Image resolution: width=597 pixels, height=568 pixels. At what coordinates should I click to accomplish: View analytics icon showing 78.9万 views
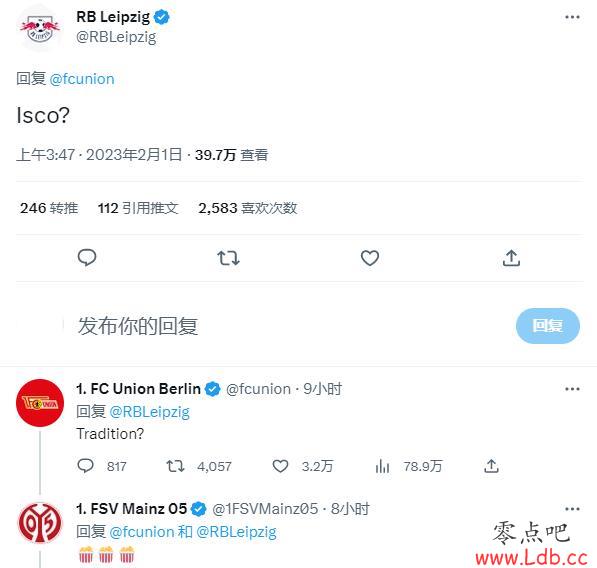[x=382, y=466]
